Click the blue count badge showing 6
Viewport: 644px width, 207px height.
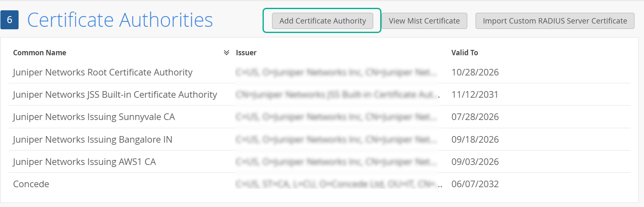click(x=9, y=20)
